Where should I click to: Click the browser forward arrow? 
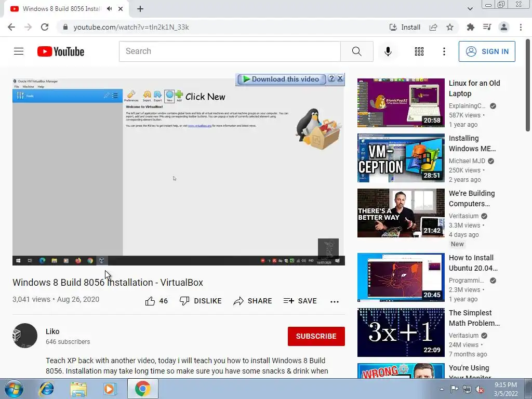click(28, 27)
